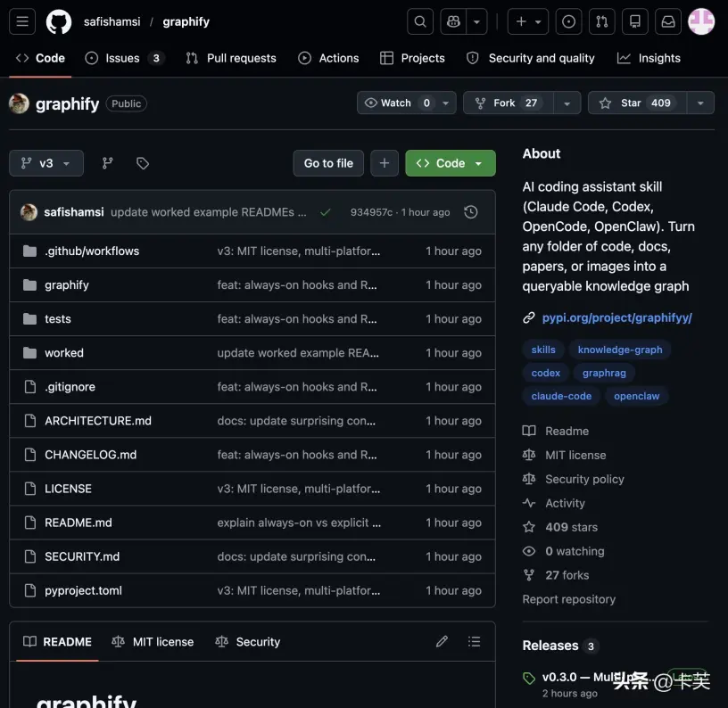This screenshot has width=728, height=708.
Task: Open the add file plus button
Action: pos(385,163)
